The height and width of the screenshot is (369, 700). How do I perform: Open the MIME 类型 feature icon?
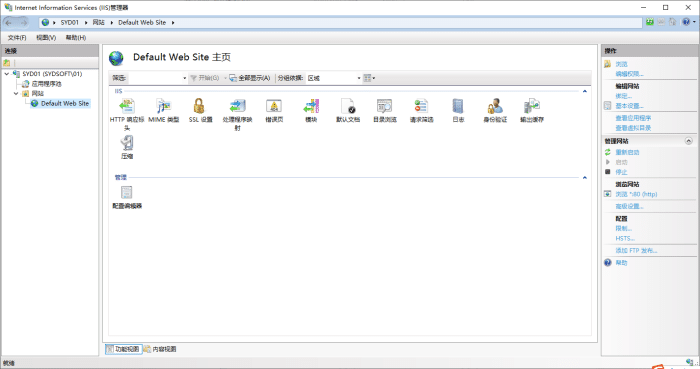pos(163,111)
